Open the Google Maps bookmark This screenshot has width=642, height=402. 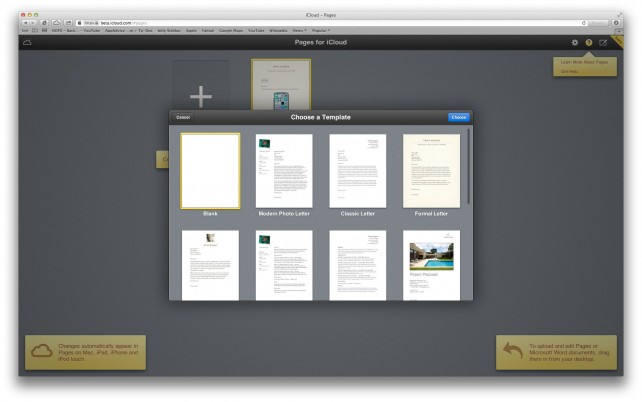click(x=231, y=31)
